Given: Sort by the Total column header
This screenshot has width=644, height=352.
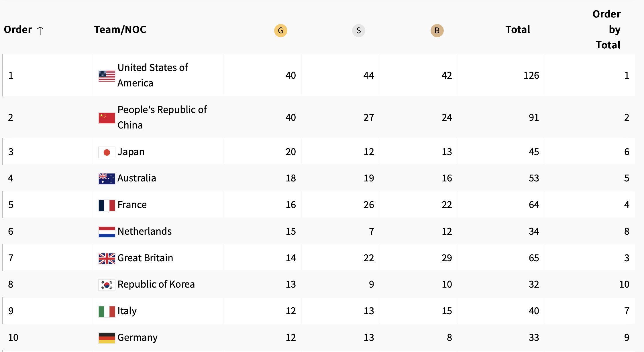Looking at the screenshot, I should click(517, 30).
